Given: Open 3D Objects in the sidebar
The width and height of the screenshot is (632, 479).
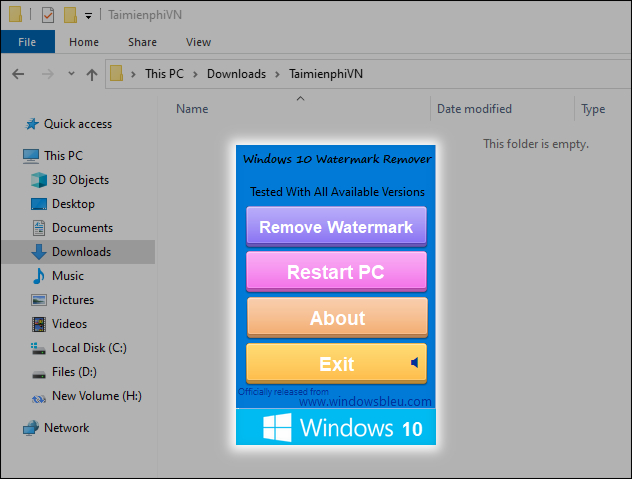Looking at the screenshot, I should click(80, 180).
